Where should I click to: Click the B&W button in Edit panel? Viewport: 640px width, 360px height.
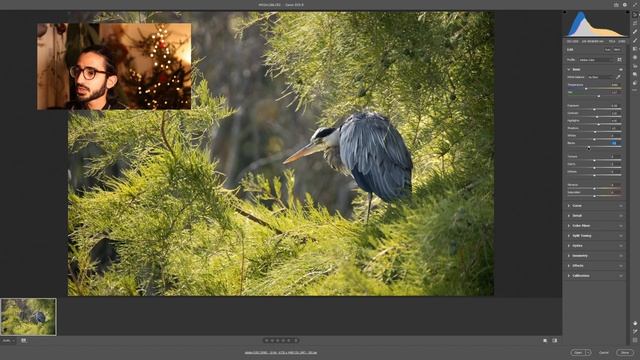(617, 49)
